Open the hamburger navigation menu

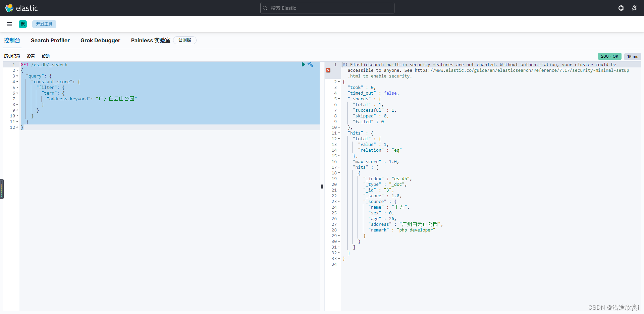click(9, 24)
